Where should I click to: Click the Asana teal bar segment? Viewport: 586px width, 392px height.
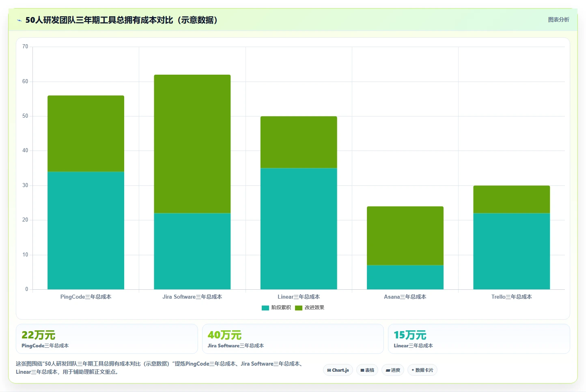(405, 277)
